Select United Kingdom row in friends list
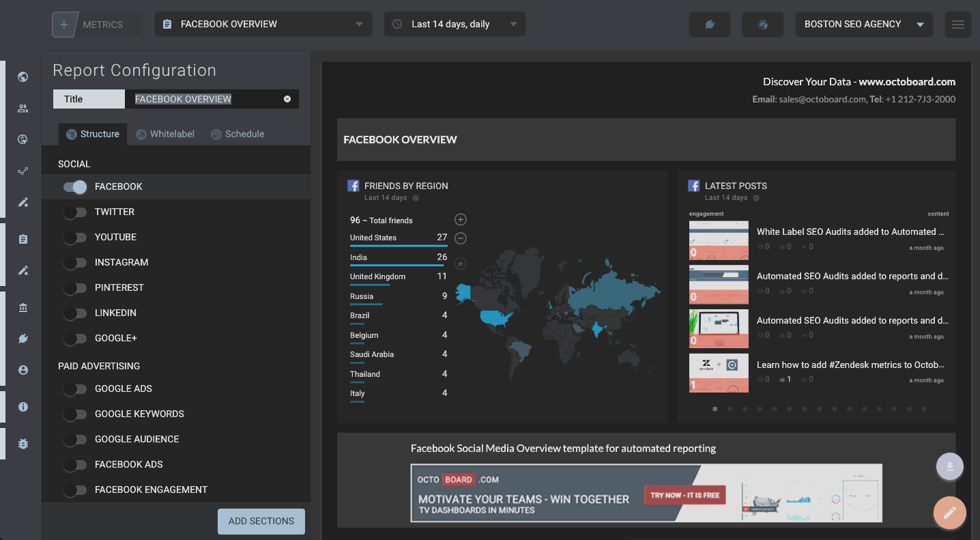 point(399,277)
